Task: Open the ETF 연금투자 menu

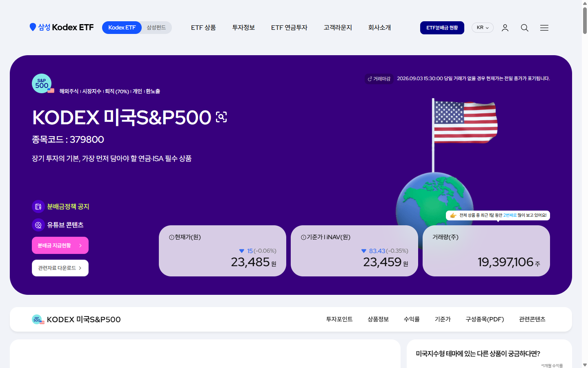Action: [x=289, y=27]
